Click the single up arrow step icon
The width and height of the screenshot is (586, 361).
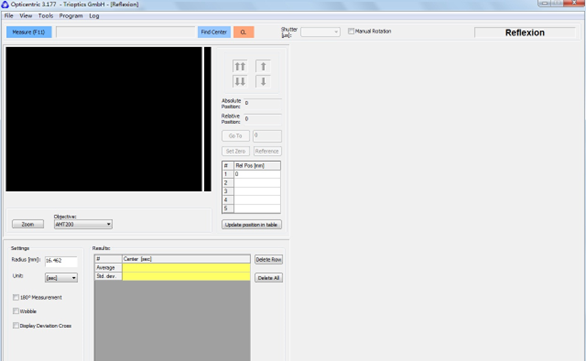pos(263,67)
